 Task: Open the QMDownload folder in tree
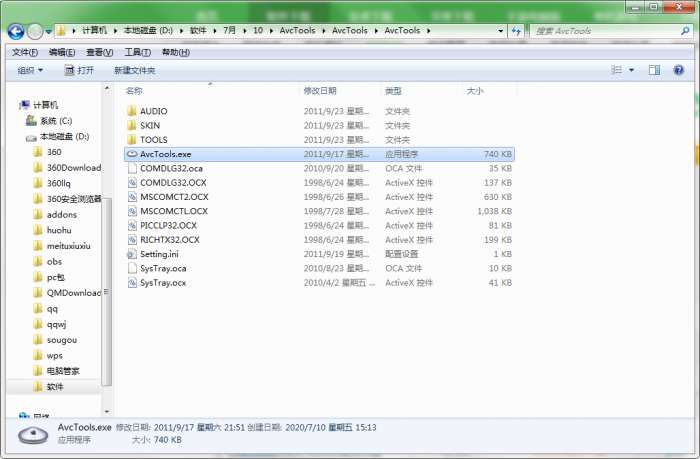(67, 293)
